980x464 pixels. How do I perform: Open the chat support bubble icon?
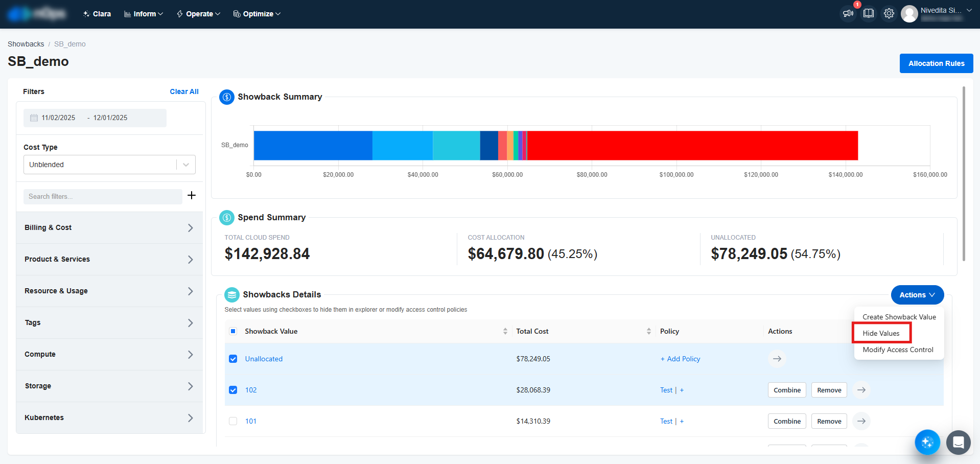(958, 442)
